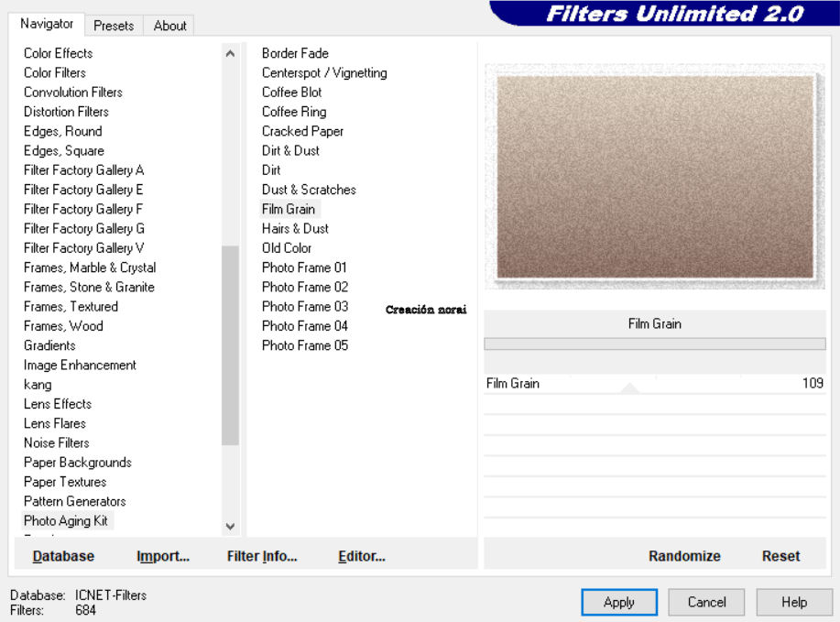Select Photo Aging Kit category
The height and width of the screenshot is (622, 840).
tap(66, 520)
